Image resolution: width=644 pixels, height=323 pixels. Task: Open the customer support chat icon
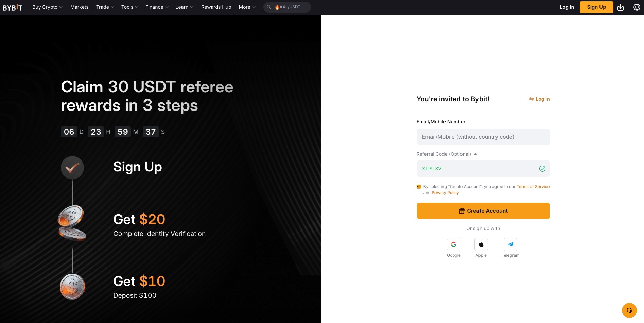[x=629, y=310]
